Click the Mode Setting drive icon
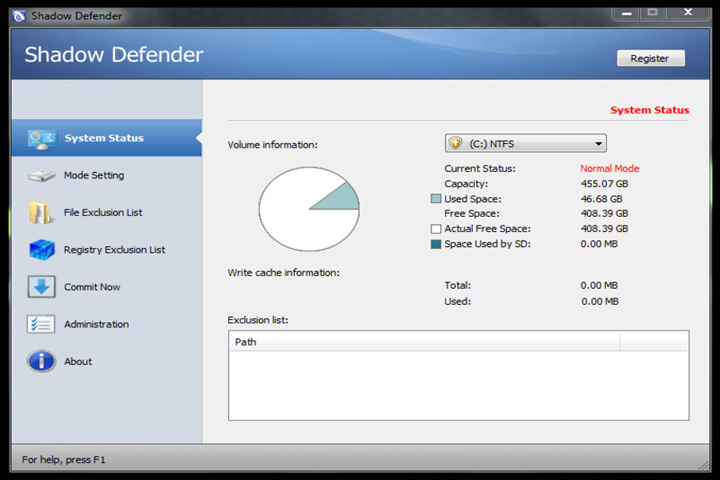The image size is (720, 480). 41,175
